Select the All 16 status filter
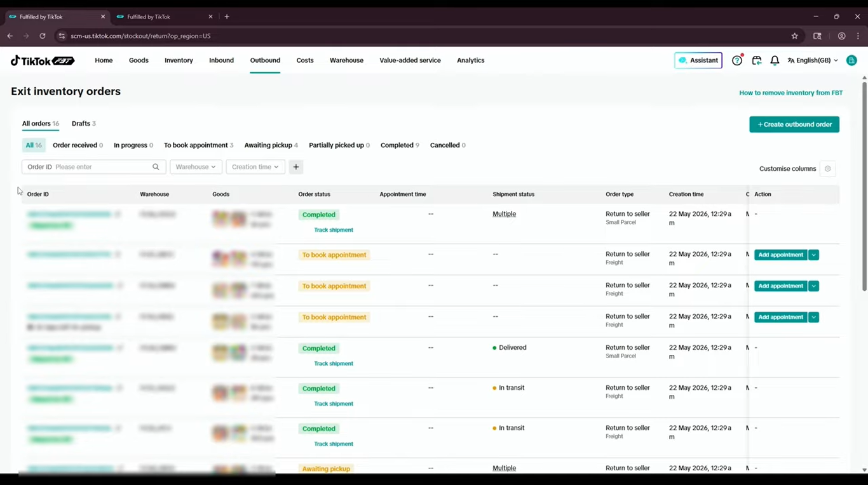The image size is (868, 485). (x=34, y=145)
